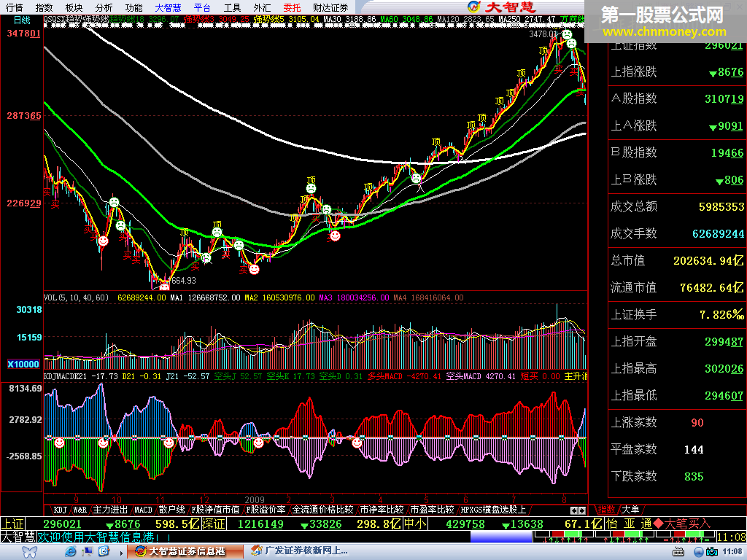The width and height of the screenshot is (747, 560).
Task: Select the F股净值市值 tab
Action: (x=215, y=510)
